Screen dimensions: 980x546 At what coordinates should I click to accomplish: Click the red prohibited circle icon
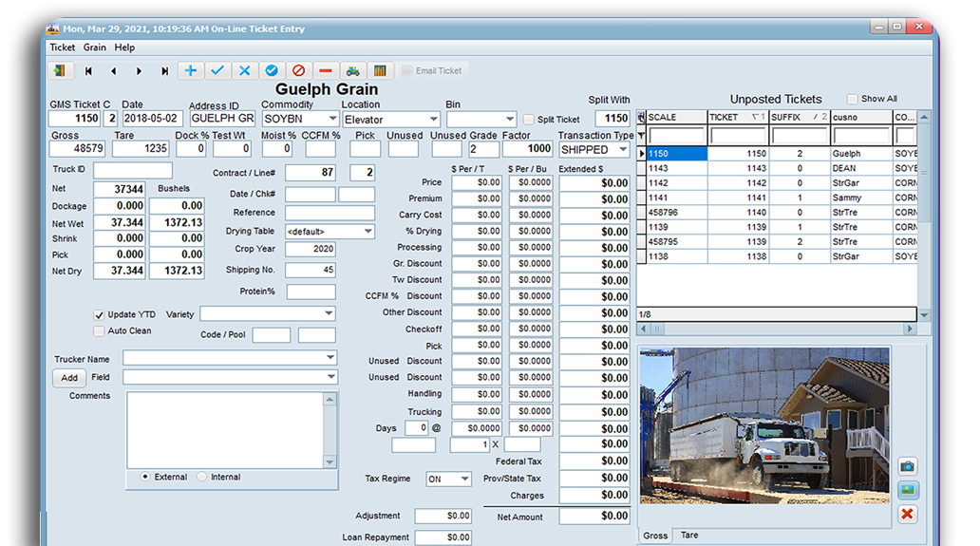299,70
